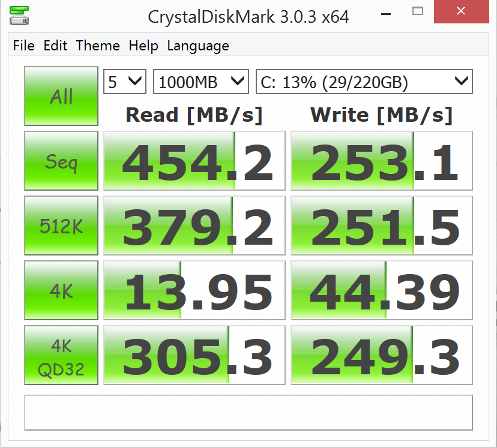Expand the test size dropdown showing 1000MB
The image size is (497, 448).
click(201, 82)
